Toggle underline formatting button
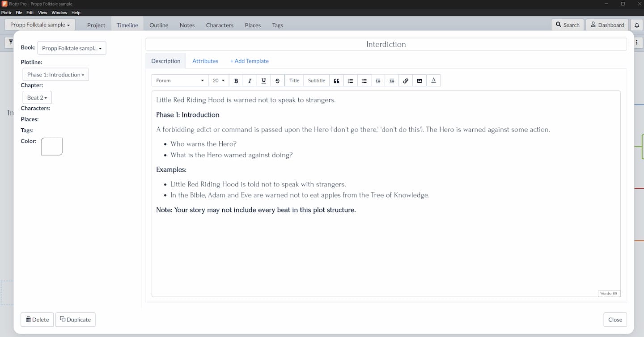This screenshot has width=644, height=337. 263,81
